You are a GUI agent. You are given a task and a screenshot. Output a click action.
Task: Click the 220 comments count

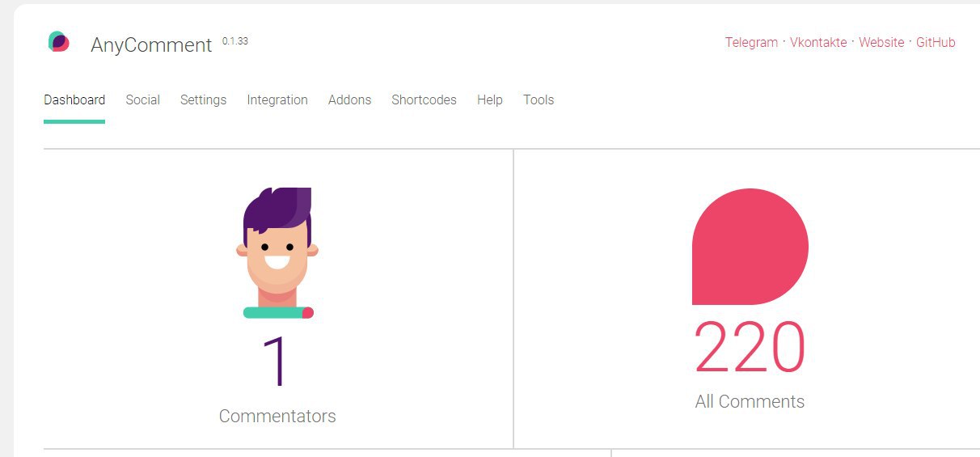coord(750,347)
